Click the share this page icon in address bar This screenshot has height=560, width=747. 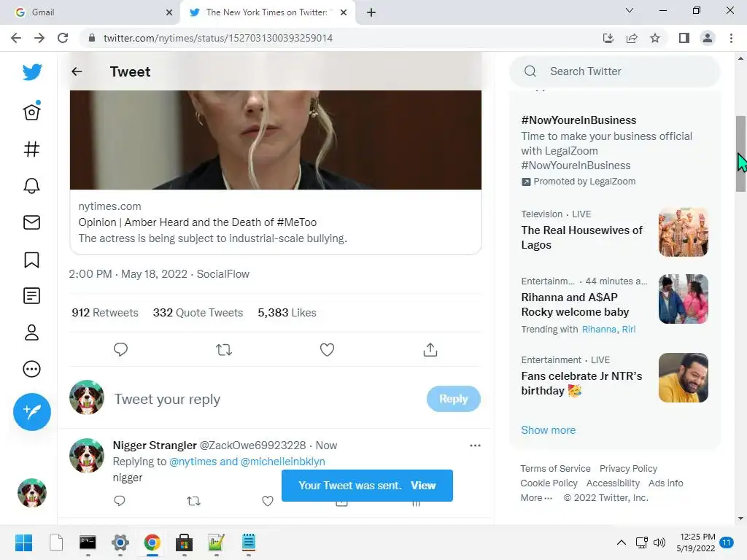click(632, 38)
